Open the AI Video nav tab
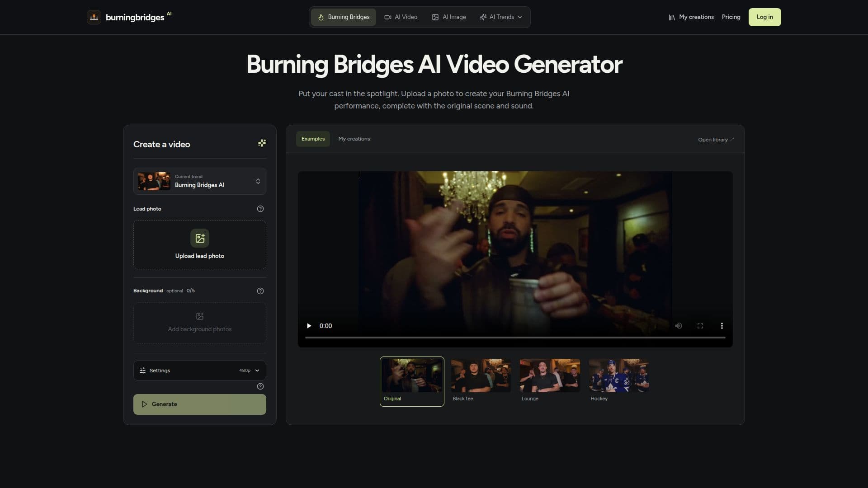Viewport: 868px width, 488px height. 401,17
